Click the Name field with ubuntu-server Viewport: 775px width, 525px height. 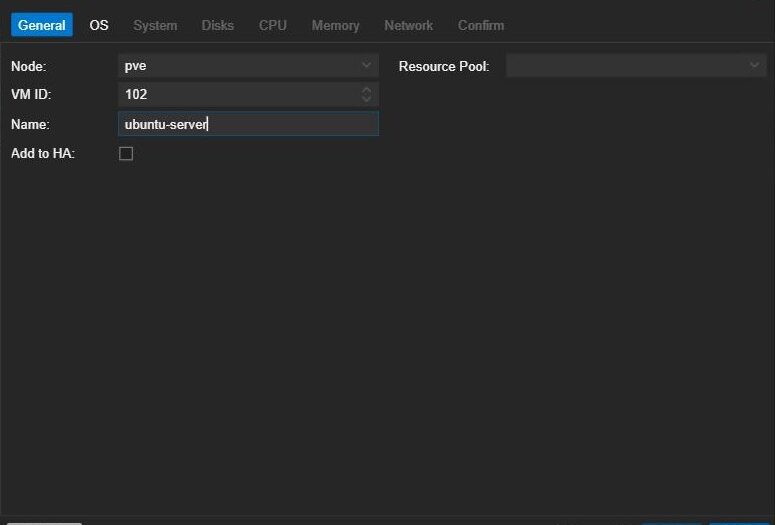(249, 124)
